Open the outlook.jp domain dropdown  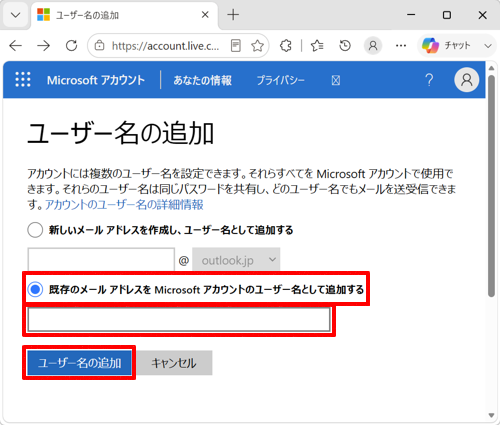(236, 260)
